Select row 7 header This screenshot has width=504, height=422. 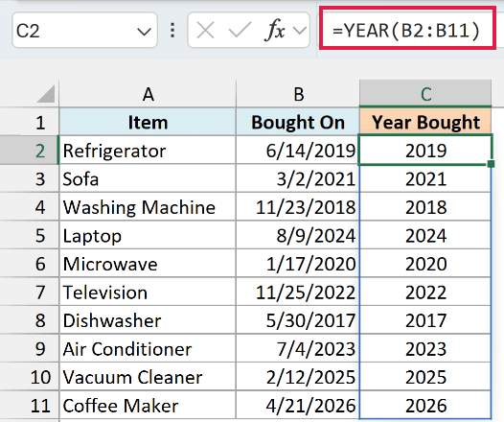pos(30,293)
